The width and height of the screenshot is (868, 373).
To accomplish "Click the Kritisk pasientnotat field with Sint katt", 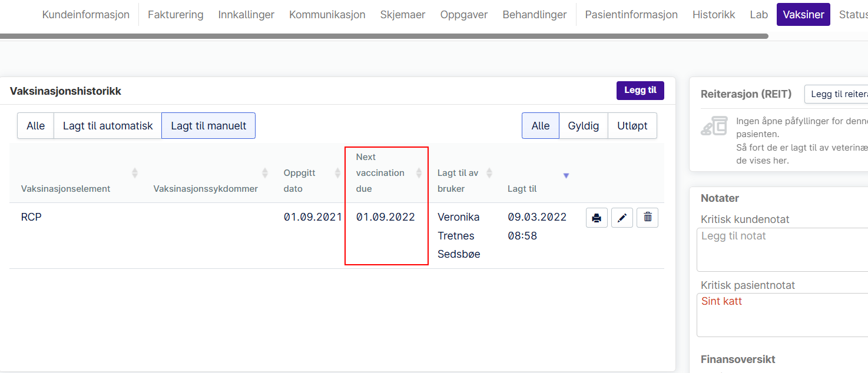I will pos(783,315).
